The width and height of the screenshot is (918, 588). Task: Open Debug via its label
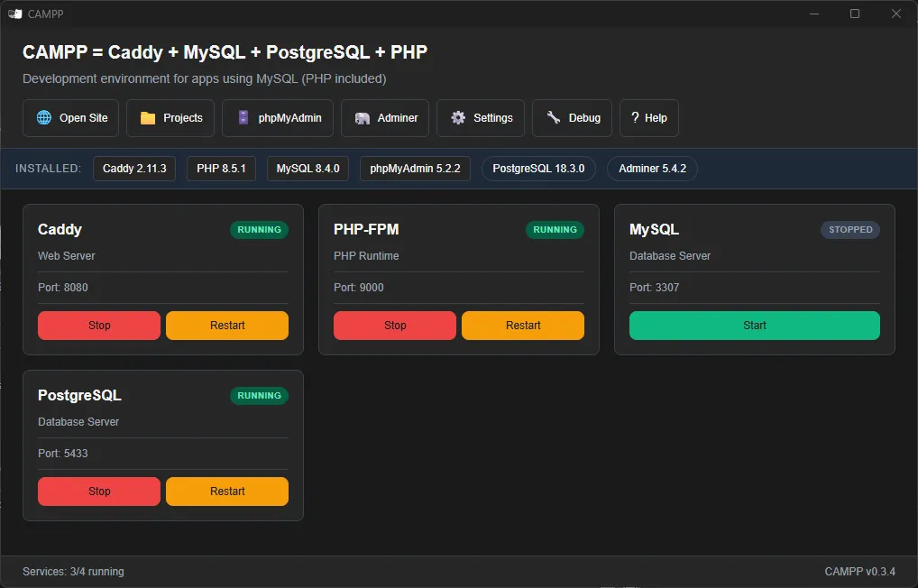pyautogui.click(x=584, y=118)
